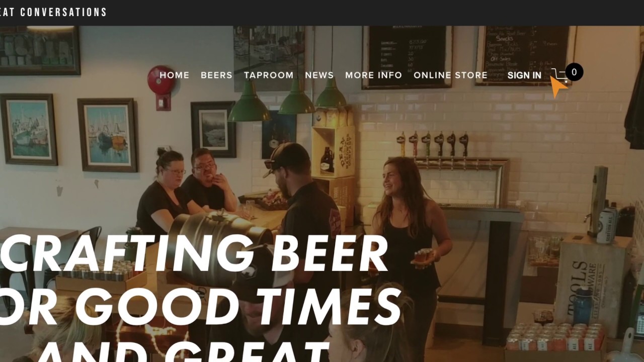Open the shopping cart icon
The height and width of the screenshot is (362, 644).
[558, 75]
